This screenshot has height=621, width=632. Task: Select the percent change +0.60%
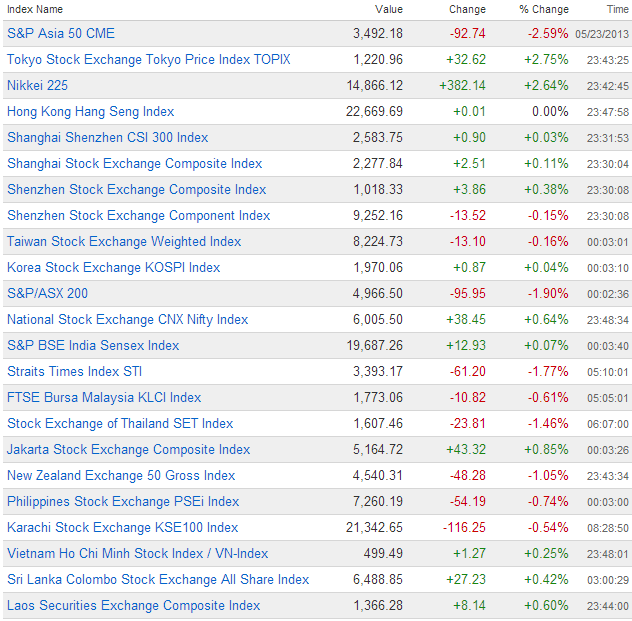[x=547, y=605]
